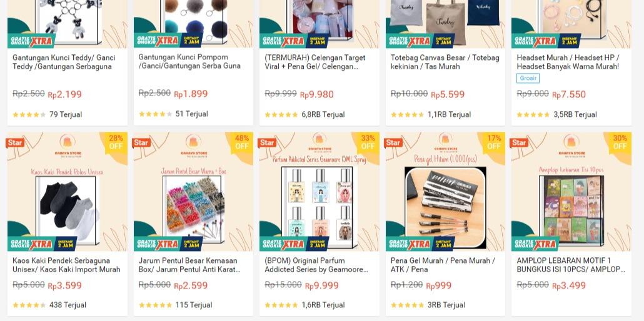The height and width of the screenshot is (321, 644).
Task: Click star rating of Kaos Kaki Pendek
Action: tap(29, 305)
